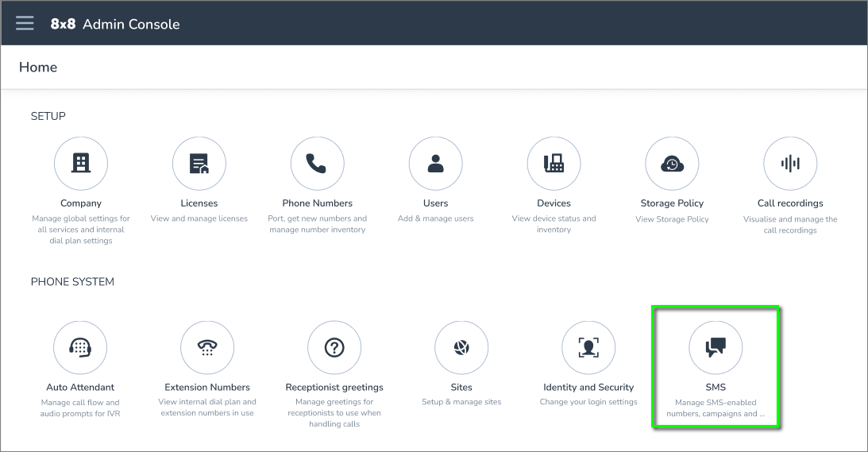The height and width of the screenshot is (452, 868).
Task: Click the 8x8 Admin Console logo
Action: point(115,24)
